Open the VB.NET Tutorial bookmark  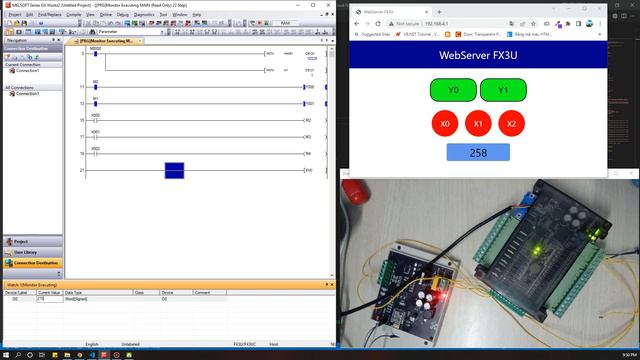(418, 34)
